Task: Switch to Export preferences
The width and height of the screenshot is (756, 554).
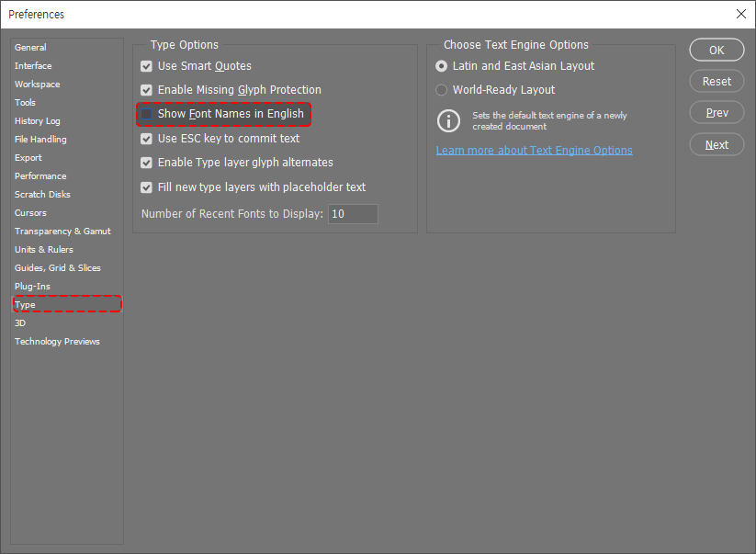Action: (28, 158)
